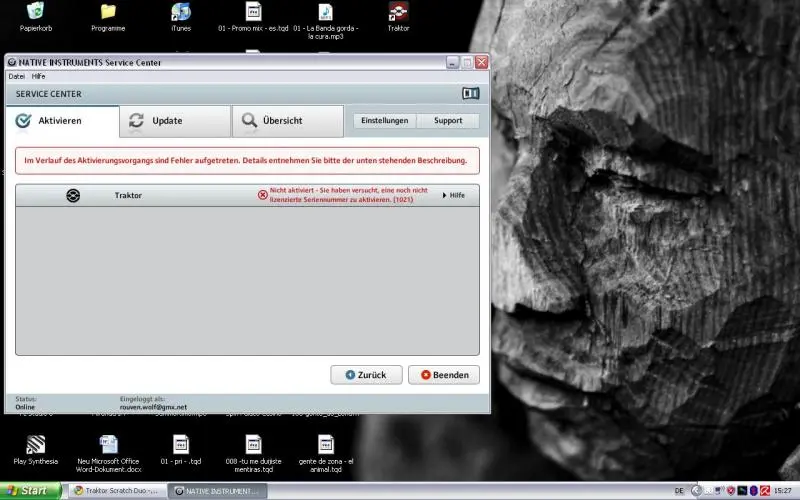800x500 pixels.
Task: Open the iTunes desktop icon
Action: coord(181,12)
